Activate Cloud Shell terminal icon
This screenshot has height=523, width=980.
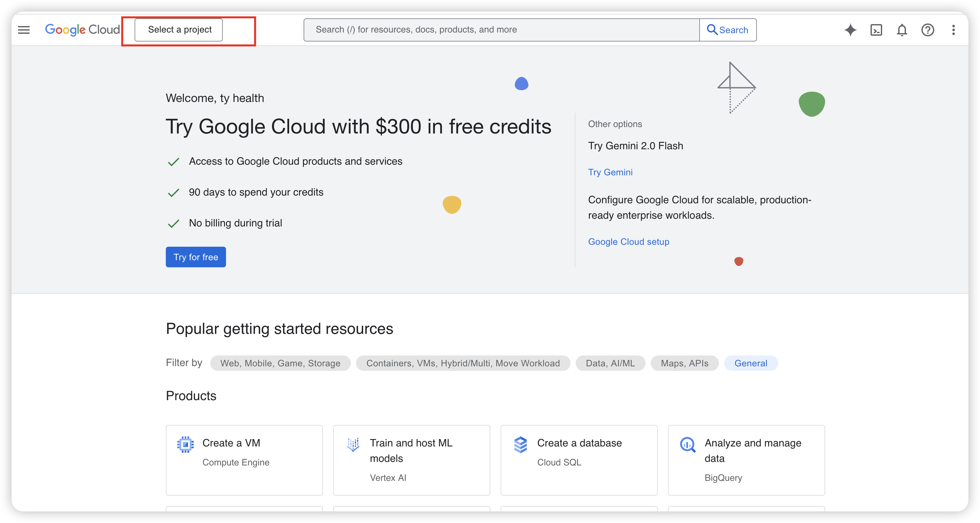click(x=876, y=30)
